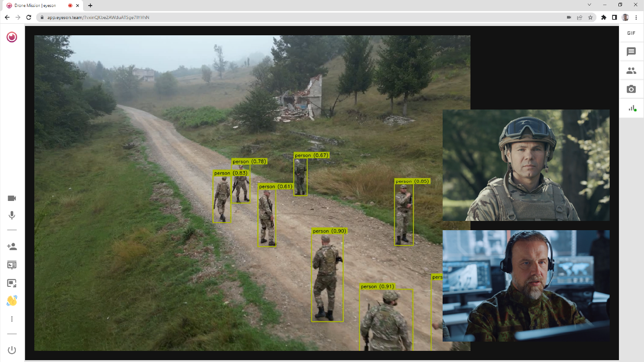Bookmark this page with star icon
644x362 pixels.
click(x=590, y=17)
